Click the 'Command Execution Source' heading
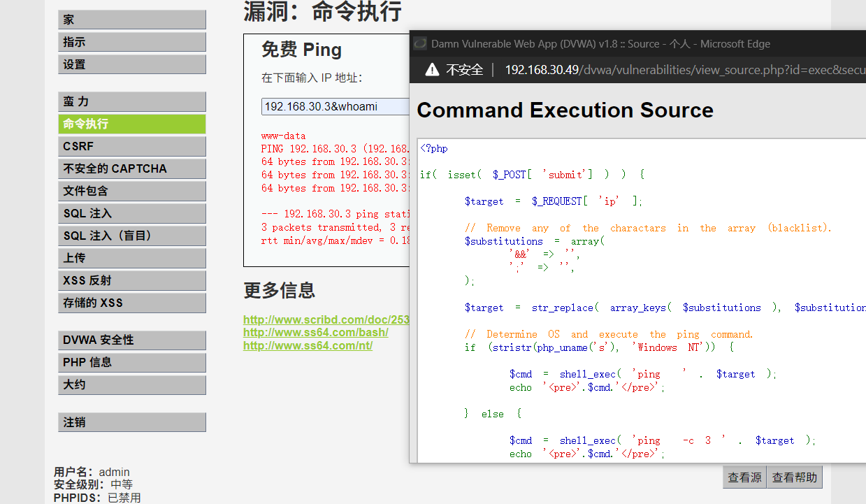This screenshot has width=866, height=504. pos(565,110)
